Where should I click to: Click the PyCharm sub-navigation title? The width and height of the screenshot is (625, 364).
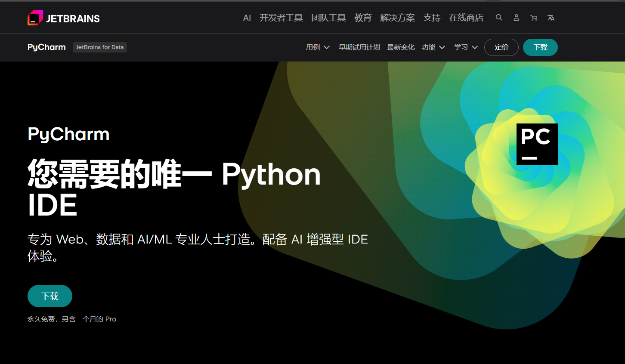click(x=46, y=47)
